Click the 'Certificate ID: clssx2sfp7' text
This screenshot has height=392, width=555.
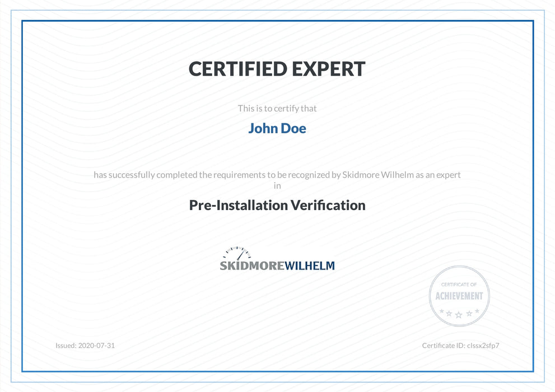(x=460, y=346)
